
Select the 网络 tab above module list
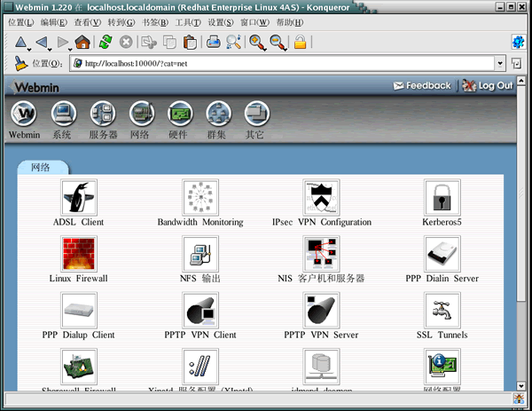click(43, 167)
